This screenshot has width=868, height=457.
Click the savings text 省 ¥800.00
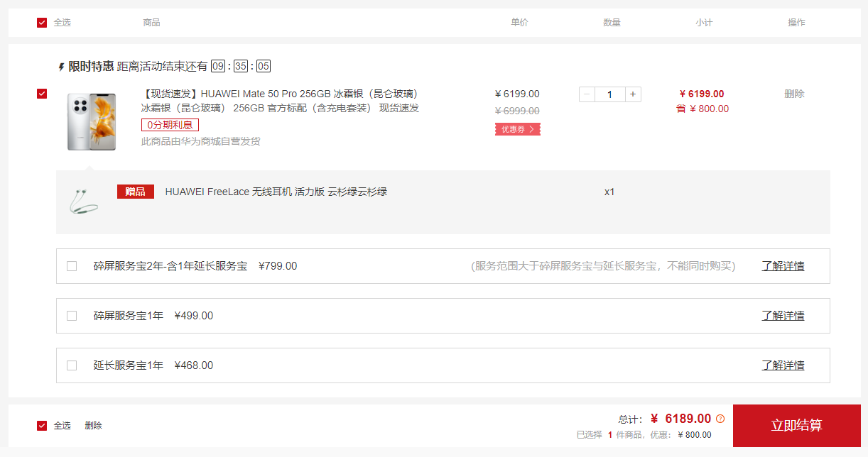coord(702,109)
